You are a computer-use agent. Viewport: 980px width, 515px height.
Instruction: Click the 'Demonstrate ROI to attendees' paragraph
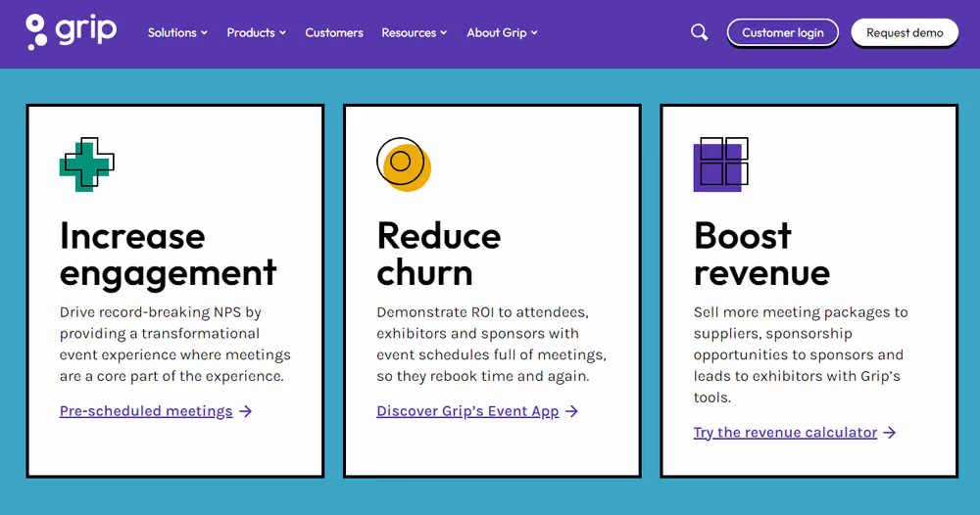tap(491, 344)
